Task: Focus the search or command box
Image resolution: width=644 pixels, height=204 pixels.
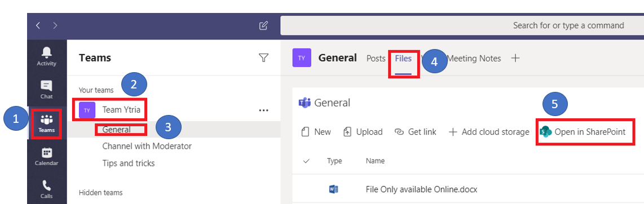Action: pyautogui.click(x=462, y=25)
